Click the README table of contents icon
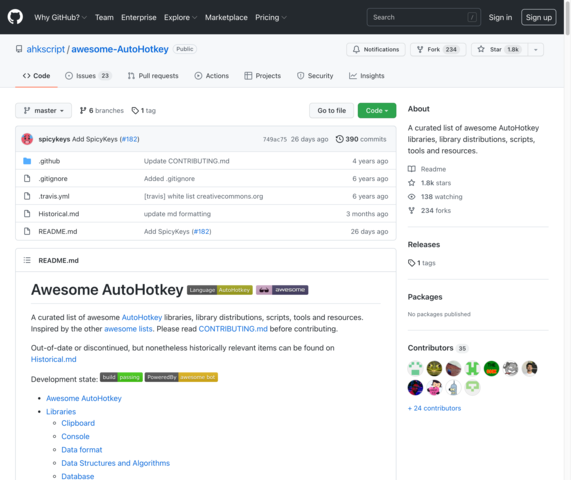571x480 pixels. tap(27, 260)
